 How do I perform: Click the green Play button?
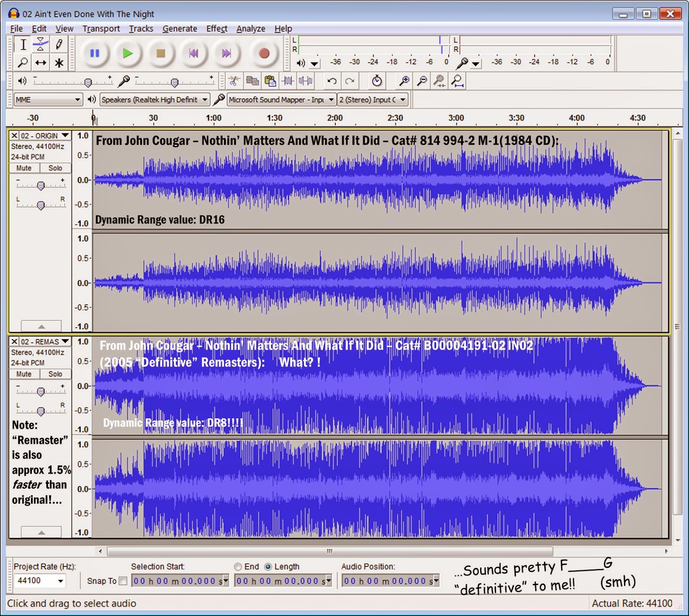[x=127, y=53]
